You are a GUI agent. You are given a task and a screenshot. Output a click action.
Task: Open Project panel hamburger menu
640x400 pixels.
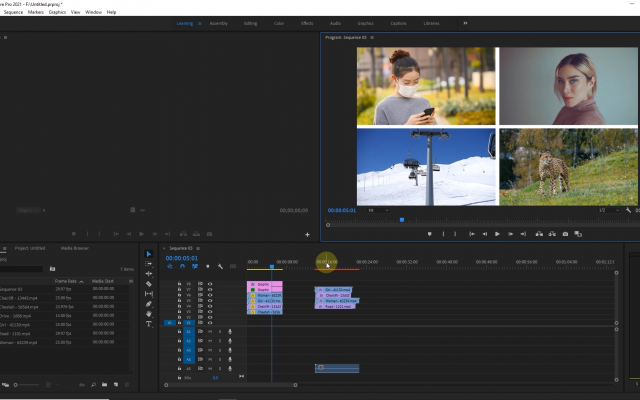pos(4,248)
